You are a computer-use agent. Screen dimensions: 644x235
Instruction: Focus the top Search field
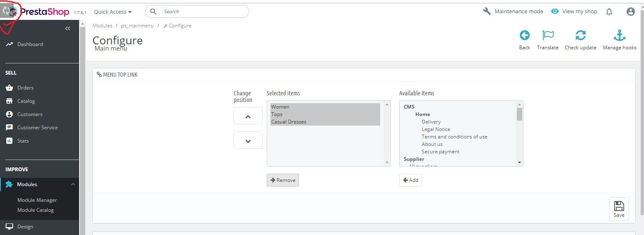point(197,12)
